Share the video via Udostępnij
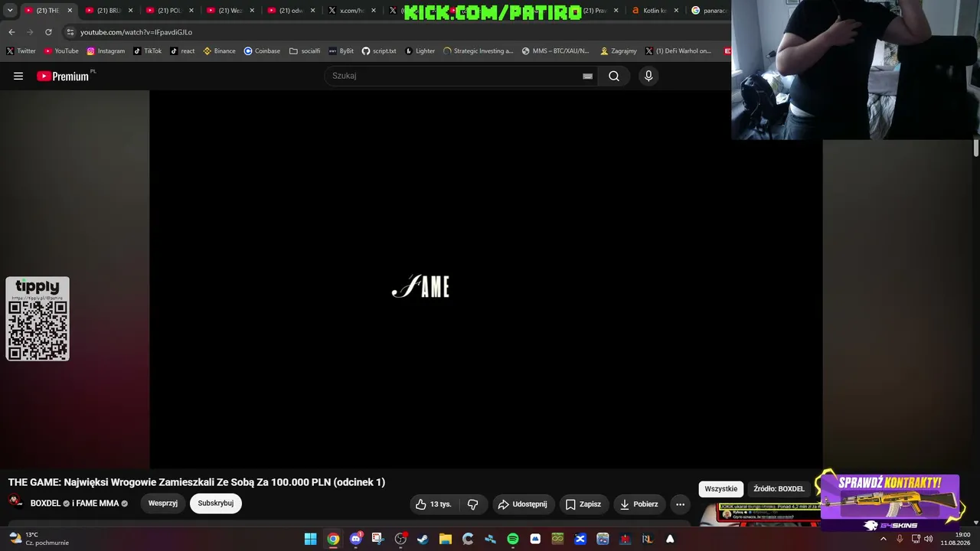980x551 pixels. click(522, 504)
